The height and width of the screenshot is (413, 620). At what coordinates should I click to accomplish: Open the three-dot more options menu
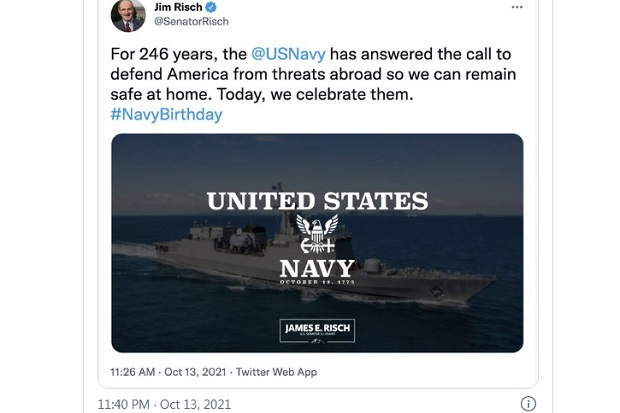pyautogui.click(x=517, y=8)
